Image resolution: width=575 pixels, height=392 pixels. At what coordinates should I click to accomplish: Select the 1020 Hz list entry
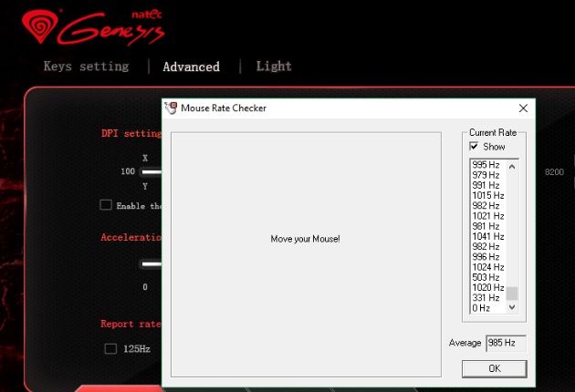(487, 287)
